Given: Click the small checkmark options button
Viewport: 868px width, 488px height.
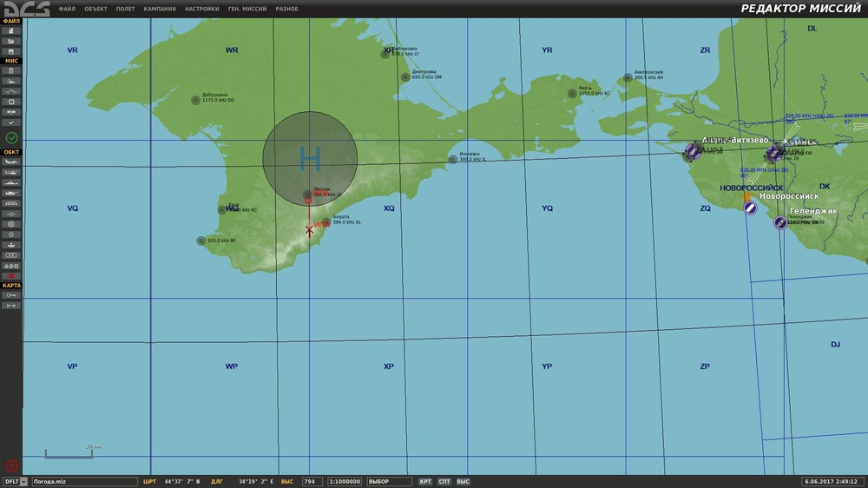Looking at the screenshot, I should (x=11, y=122).
